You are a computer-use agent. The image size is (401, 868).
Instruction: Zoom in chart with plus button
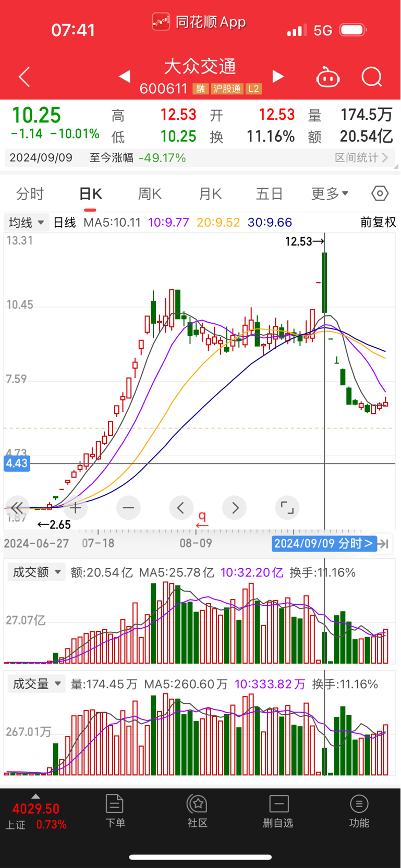(x=76, y=508)
